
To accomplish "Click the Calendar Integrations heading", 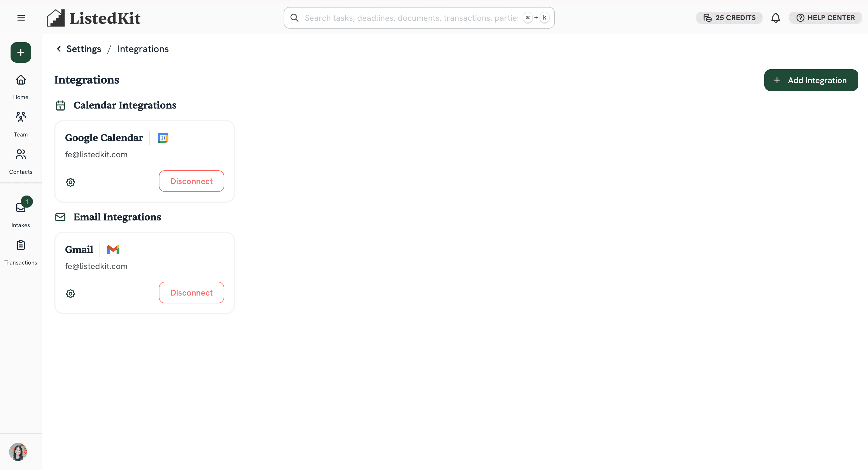I will [125, 105].
